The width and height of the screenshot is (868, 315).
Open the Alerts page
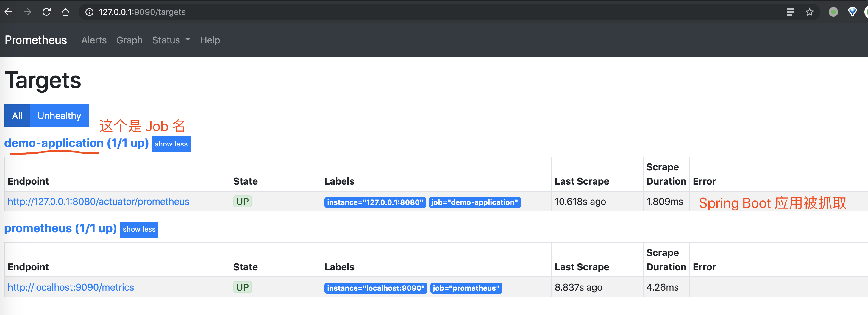(x=94, y=40)
